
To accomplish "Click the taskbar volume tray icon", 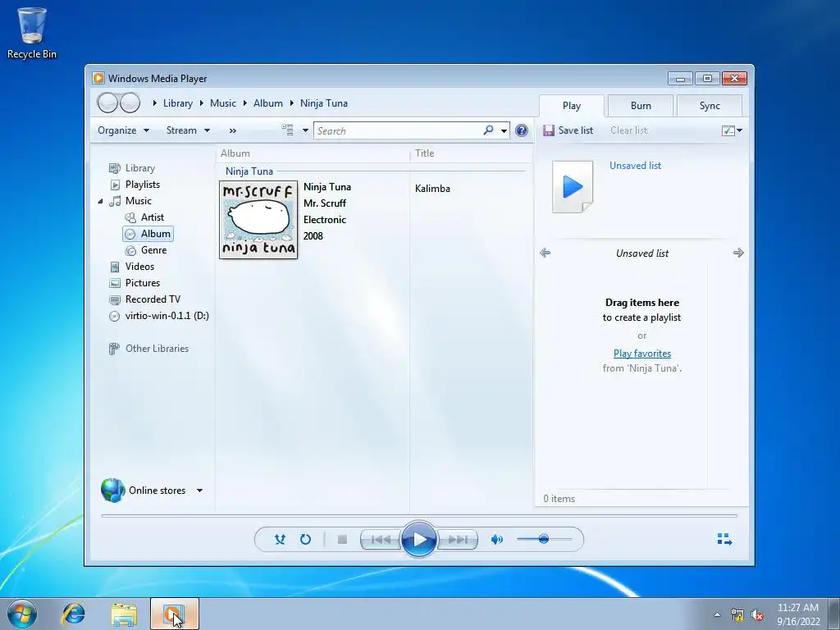I will pyautogui.click(x=756, y=615).
